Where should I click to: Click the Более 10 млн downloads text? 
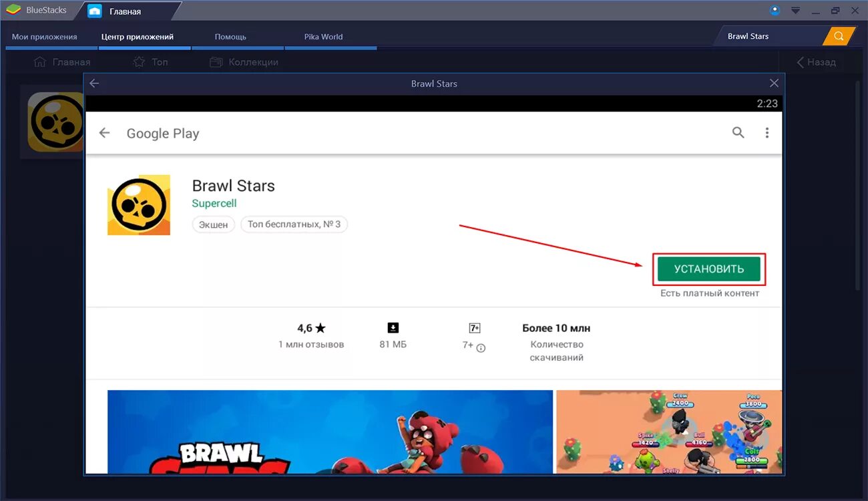(556, 328)
